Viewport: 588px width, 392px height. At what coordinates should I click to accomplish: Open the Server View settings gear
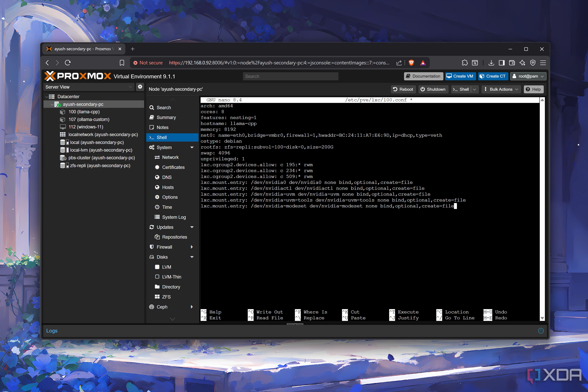click(x=140, y=87)
